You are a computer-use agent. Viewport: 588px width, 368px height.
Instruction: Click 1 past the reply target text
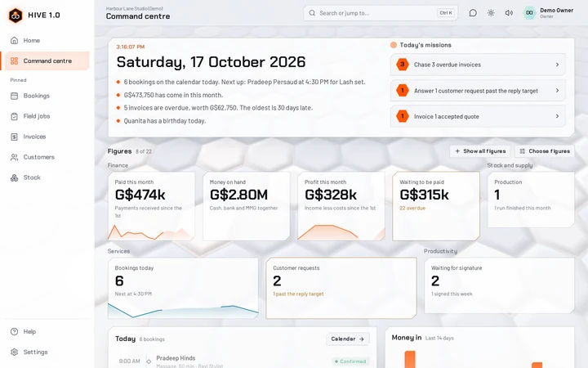pyautogui.click(x=298, y=294)
